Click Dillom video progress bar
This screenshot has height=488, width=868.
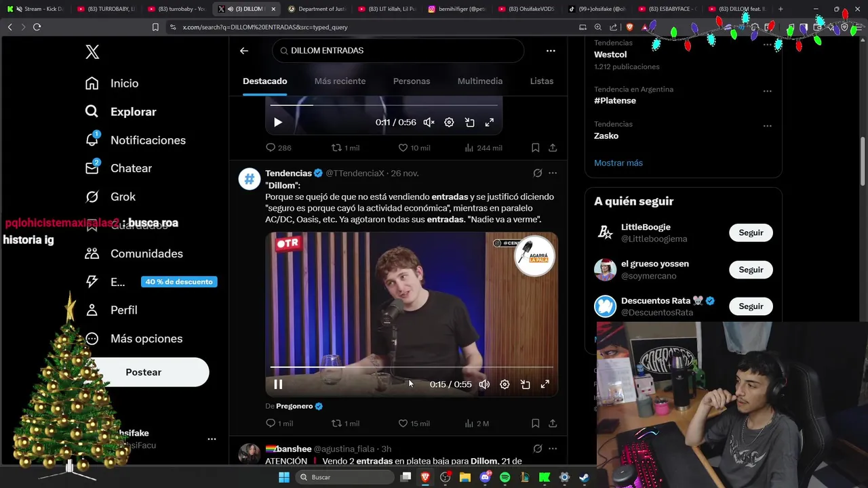tap(412, 367)
